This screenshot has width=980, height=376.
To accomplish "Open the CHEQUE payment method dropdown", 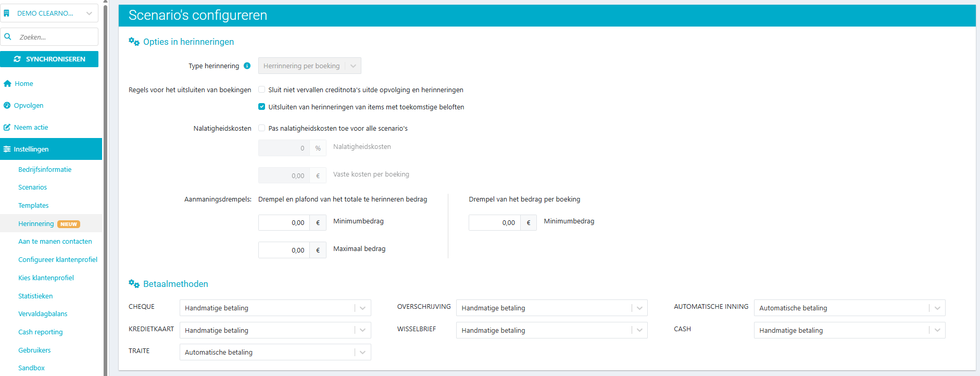I will 275,308.
